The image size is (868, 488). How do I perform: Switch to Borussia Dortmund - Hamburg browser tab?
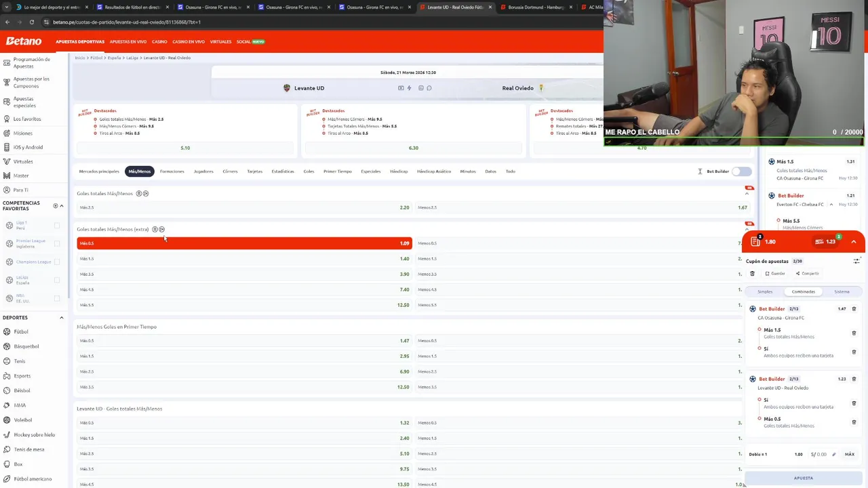click(x=536, y=7)
